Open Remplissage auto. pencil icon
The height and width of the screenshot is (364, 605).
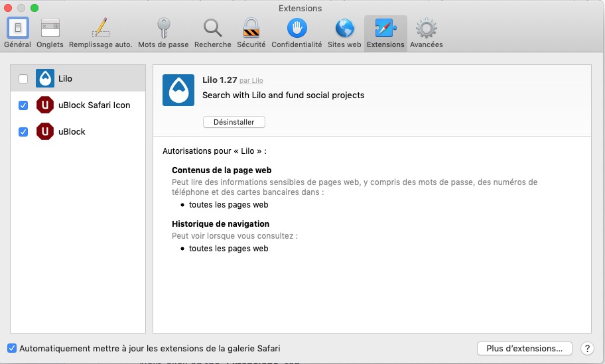tap(101, 32)
